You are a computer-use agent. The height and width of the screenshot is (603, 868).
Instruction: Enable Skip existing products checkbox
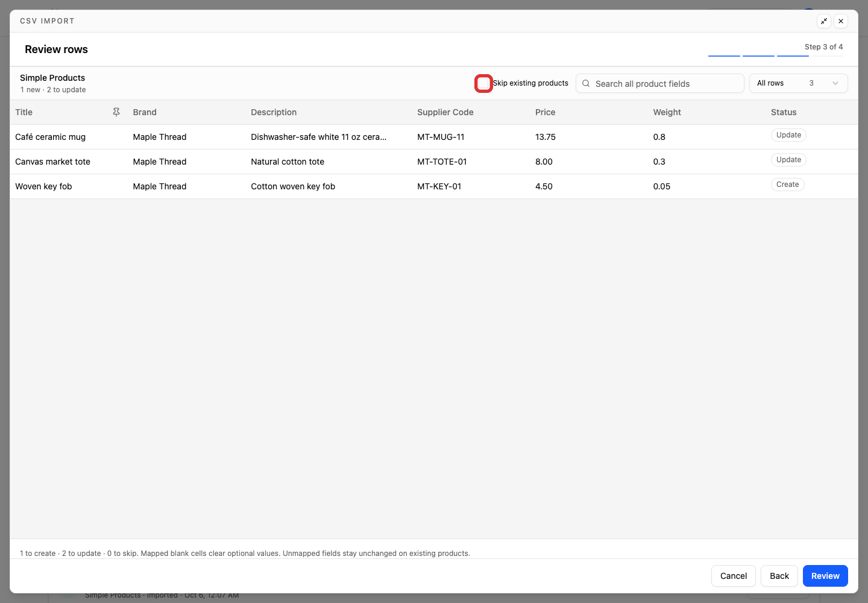[483, 83]
